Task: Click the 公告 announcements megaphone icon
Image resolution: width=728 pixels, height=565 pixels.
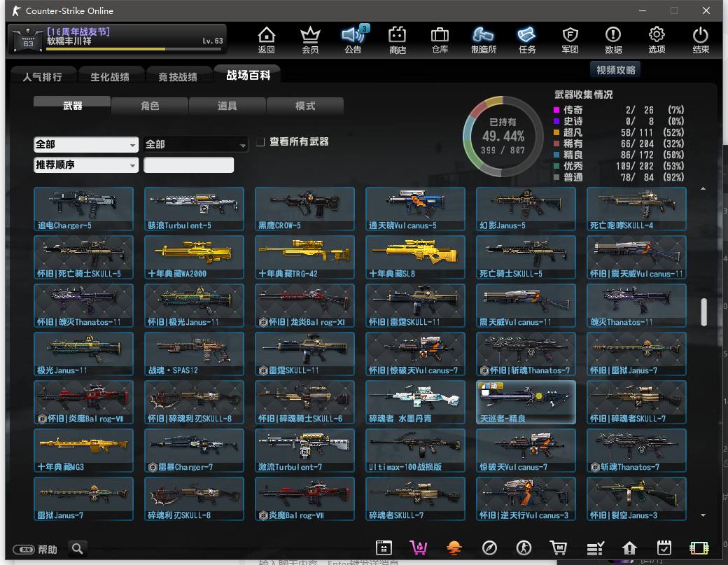Action: tap(353, 39)
